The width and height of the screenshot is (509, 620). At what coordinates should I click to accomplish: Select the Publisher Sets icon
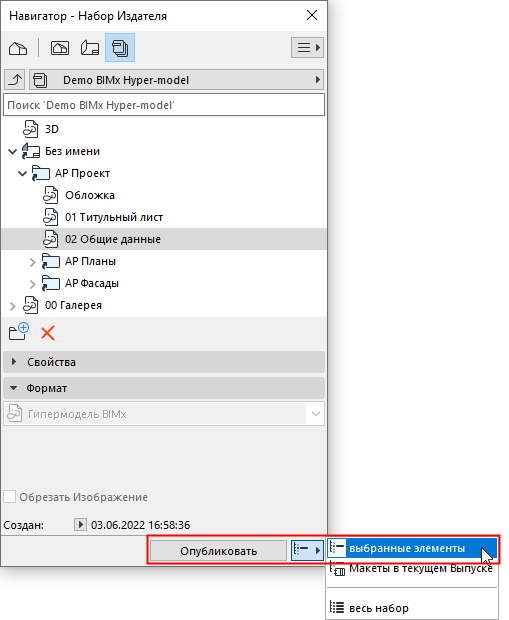[120, 48]
